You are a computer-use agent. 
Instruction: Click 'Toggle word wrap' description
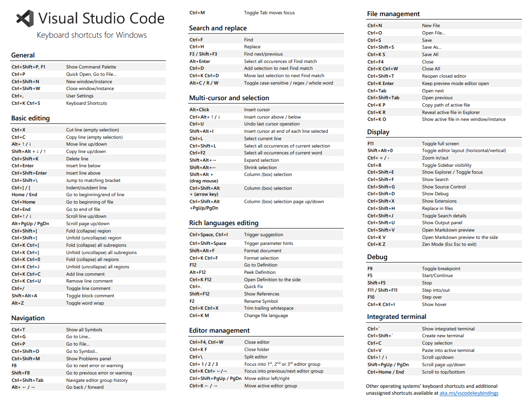tap(85, 303)
